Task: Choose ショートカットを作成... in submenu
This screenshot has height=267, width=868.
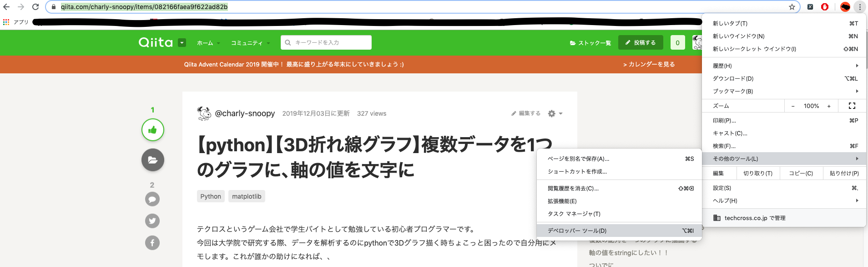Action: coord(619,171)
